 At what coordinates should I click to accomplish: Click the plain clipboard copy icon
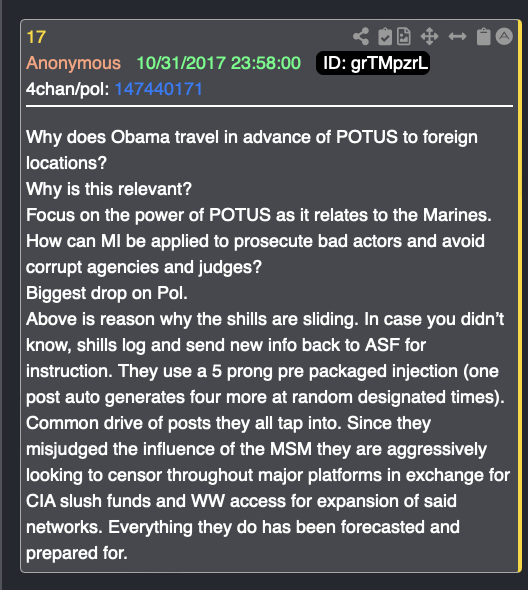484,36
